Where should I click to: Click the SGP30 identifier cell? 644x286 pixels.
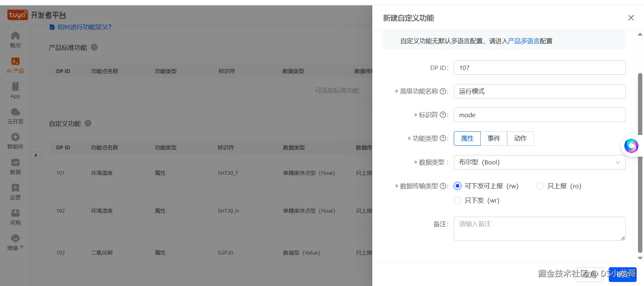click(225, 253)
